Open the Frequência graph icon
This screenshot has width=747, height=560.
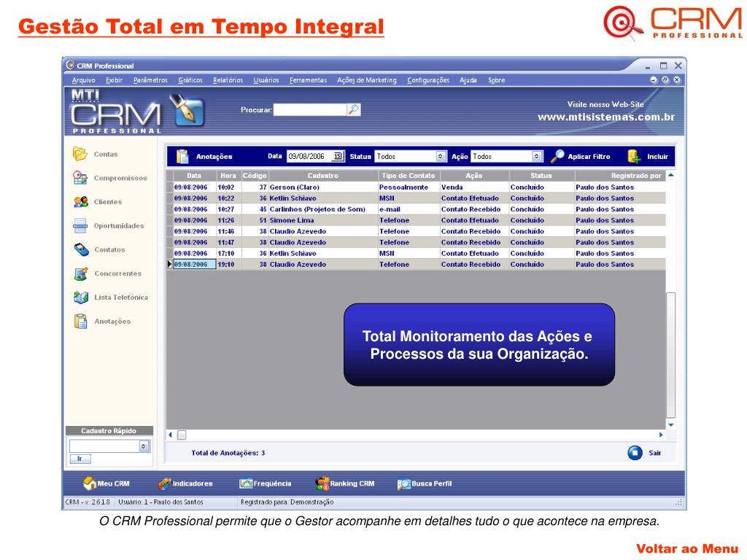pos(246,483)
